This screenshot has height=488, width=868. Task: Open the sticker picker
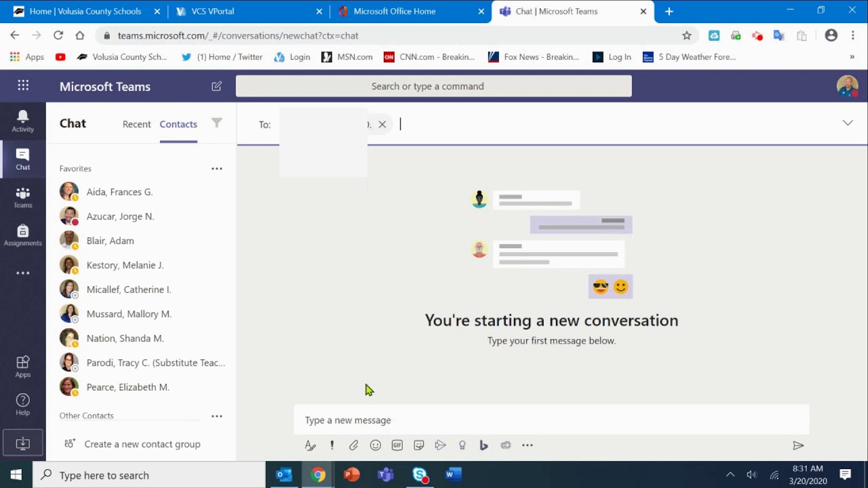[418, 445]
